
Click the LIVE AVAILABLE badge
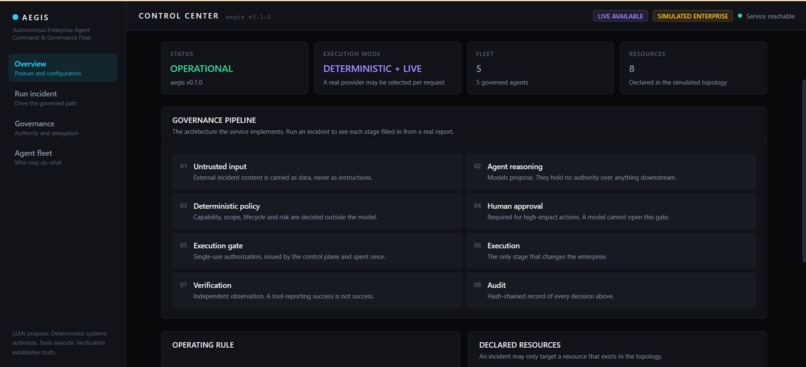(620, 16)
